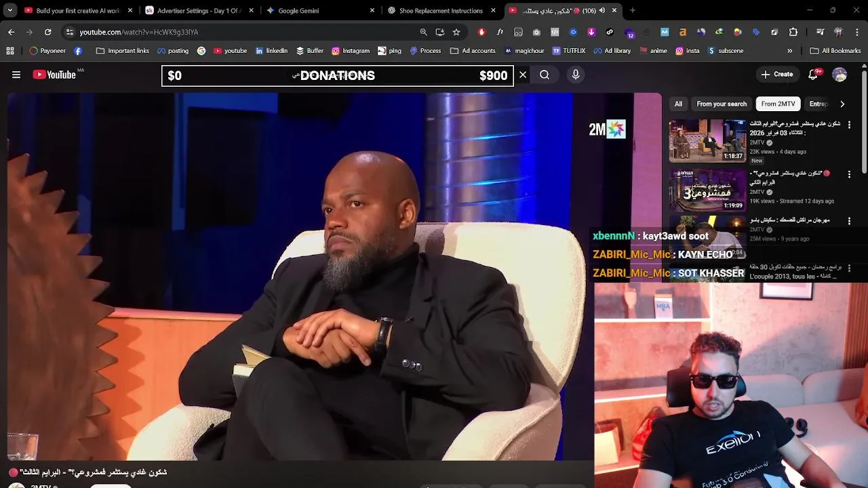The width and height of the screenshot is (868, 488).
Task: Open a new browser tab
Action: point(633,10)
